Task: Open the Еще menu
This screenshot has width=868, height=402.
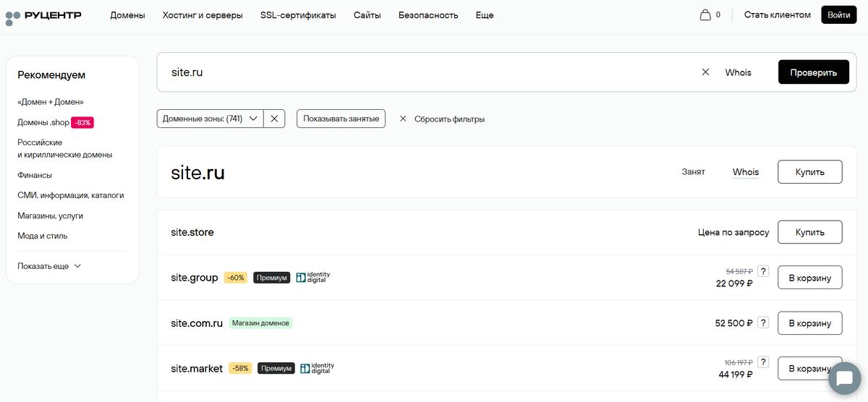Action: (485, 15)
